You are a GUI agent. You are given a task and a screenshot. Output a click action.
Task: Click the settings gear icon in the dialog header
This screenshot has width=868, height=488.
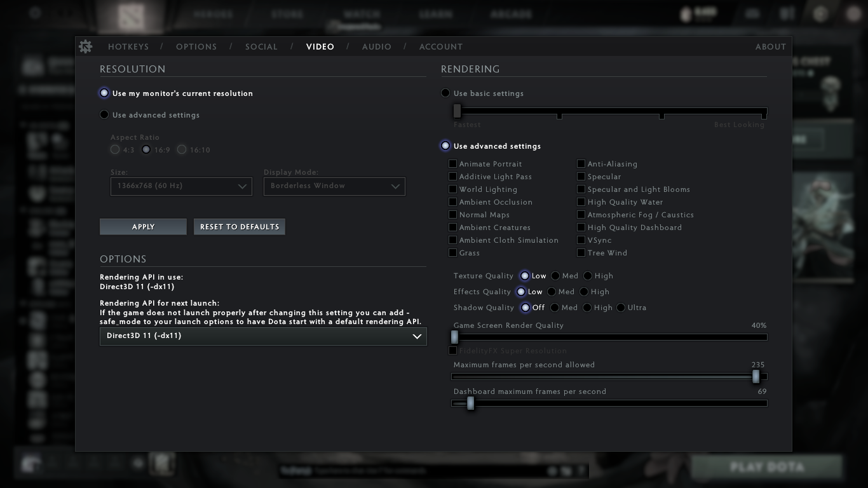(x=86, y=46)
